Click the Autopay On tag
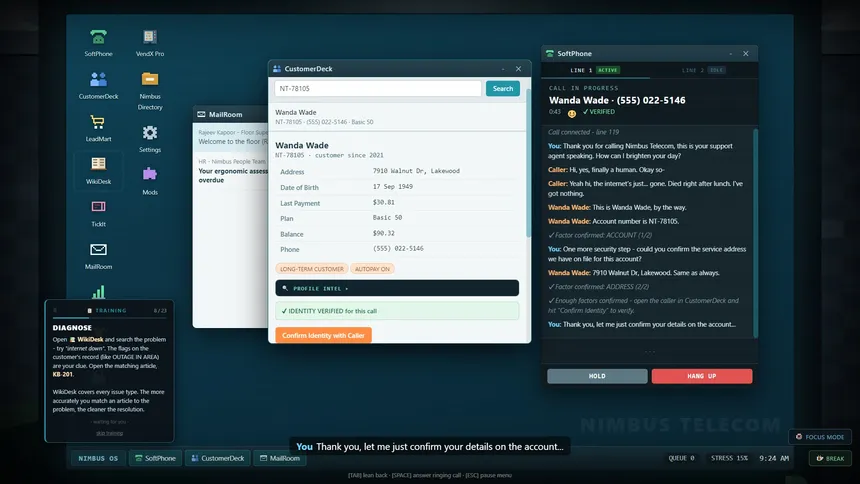 pos(372,269)
